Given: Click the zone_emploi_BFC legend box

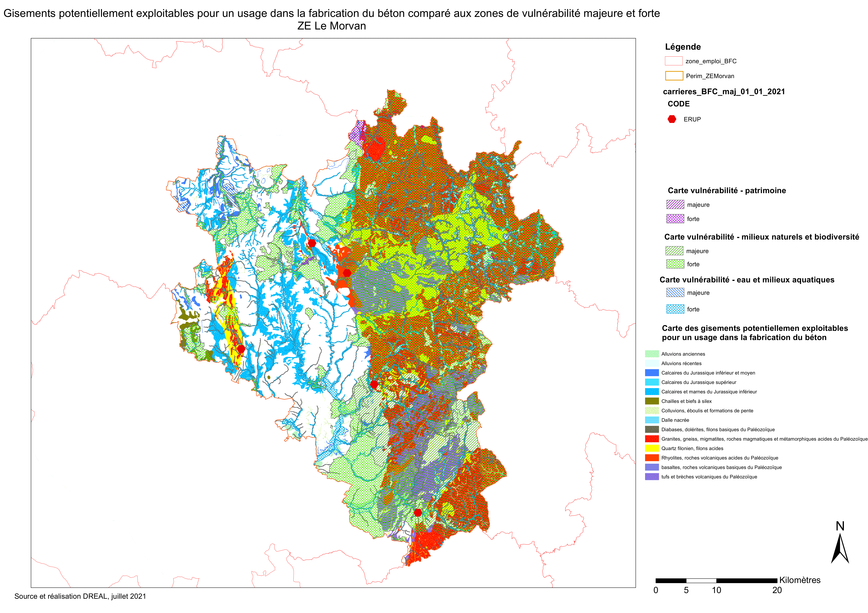Looking at the screenshot, I should pyautogui.click(x=674, y=61).
